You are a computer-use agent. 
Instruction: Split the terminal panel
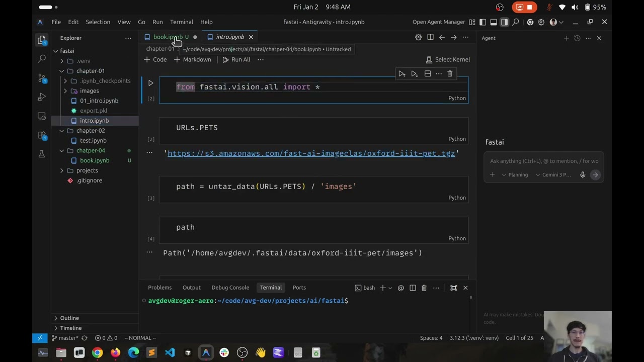pos(413,288)
